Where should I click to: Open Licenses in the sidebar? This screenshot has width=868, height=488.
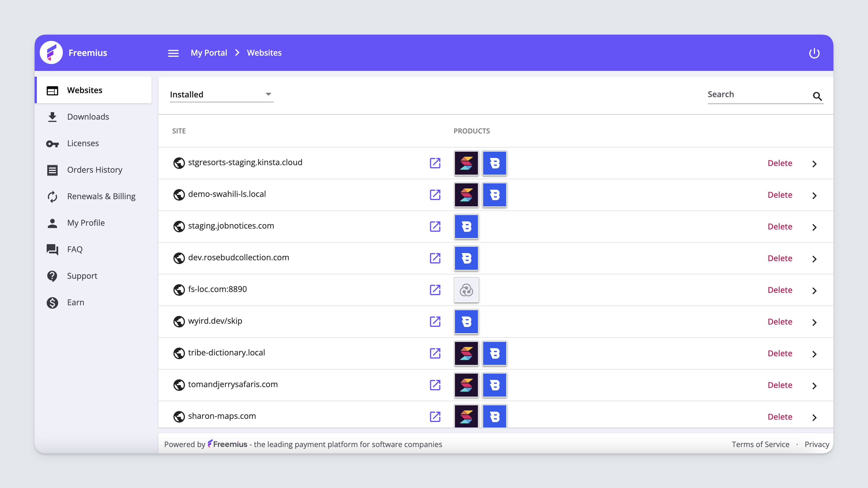click(x=93, y=143)
